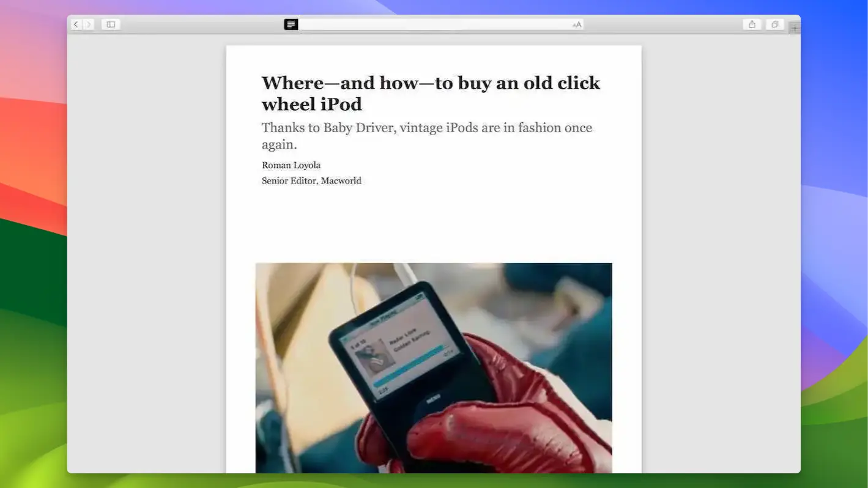This screenshot has width=868, height=488.
Task: Click the Reader mode icon in the address bar
Action: coord(291,24)
